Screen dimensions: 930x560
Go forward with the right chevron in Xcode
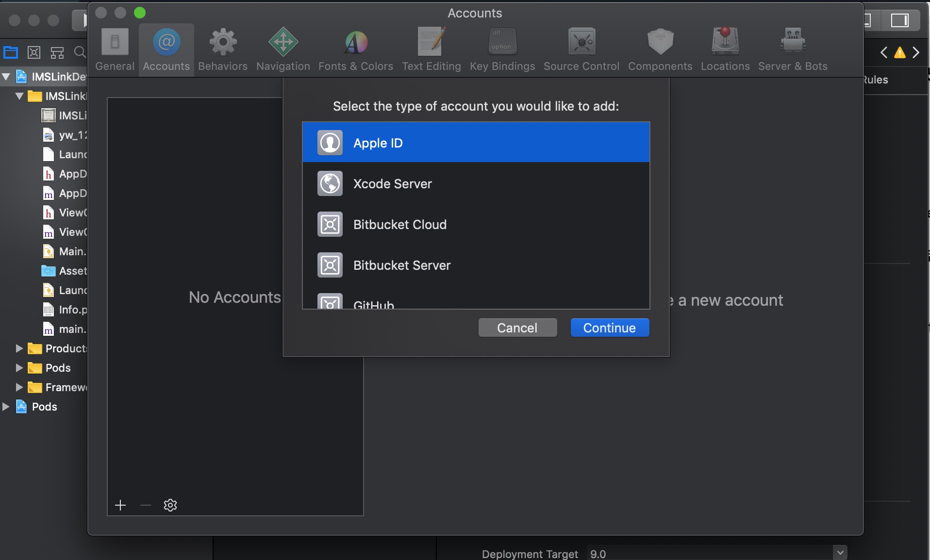[x=916, y=52]
